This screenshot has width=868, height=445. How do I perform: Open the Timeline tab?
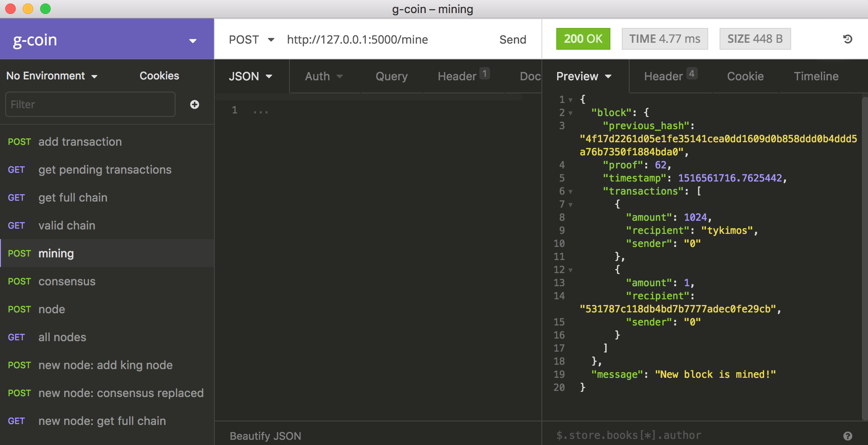816,76
